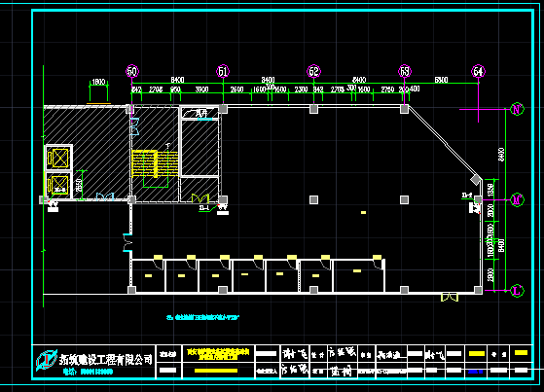Select grid axis bubble 50

(132, 71)
